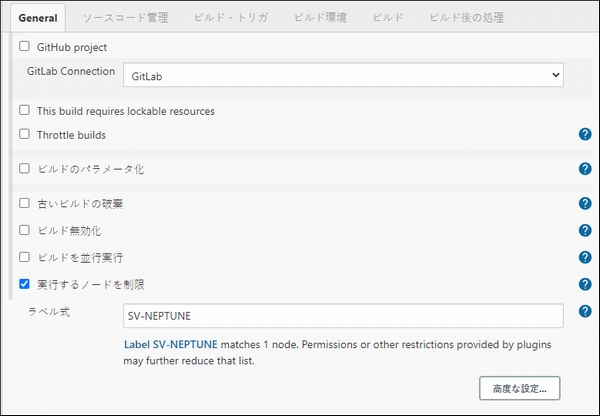Click the 高度な設定... button

click(x=520, y=388)
